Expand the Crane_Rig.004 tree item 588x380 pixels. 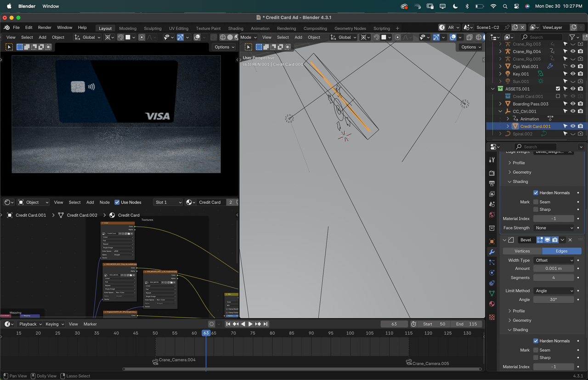500,51
